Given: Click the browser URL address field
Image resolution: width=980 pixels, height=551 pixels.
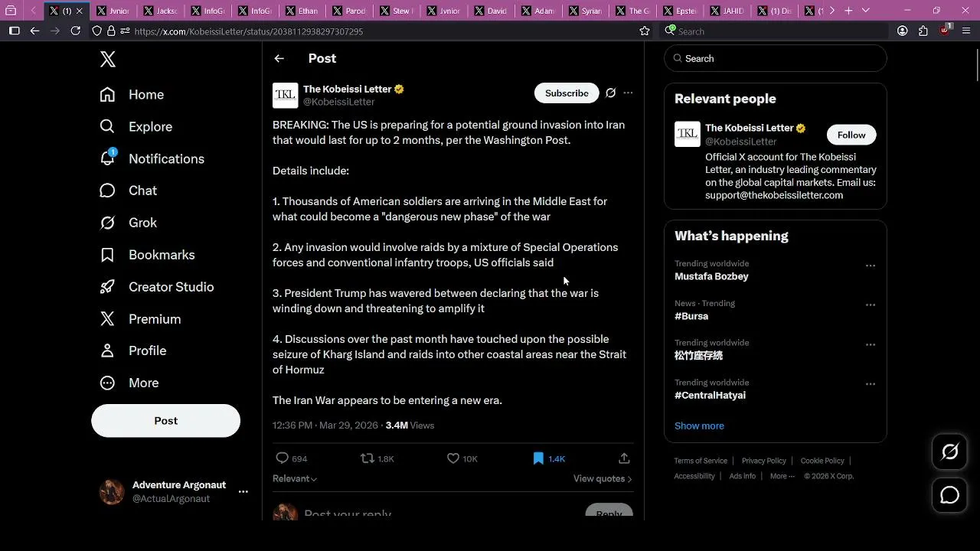Looking at the screenshot, I should (383, 31).
